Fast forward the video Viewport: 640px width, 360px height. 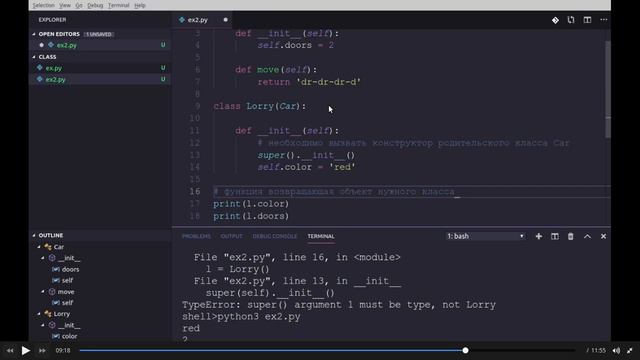(42, 351)
